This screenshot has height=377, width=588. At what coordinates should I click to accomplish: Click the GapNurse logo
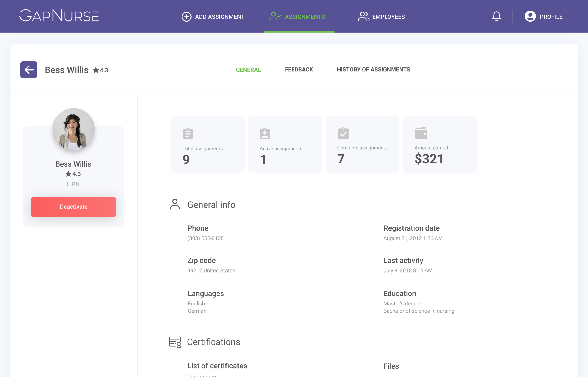click(59, 16)
